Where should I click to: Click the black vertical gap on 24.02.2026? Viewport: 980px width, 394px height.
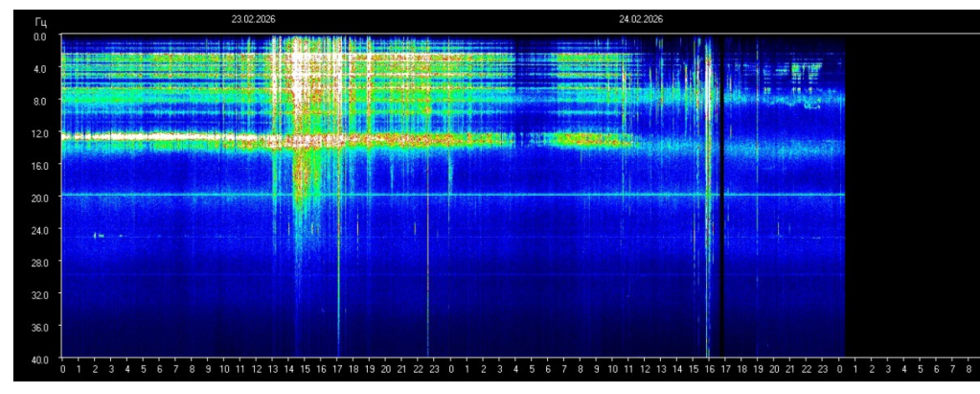(720, 196)
